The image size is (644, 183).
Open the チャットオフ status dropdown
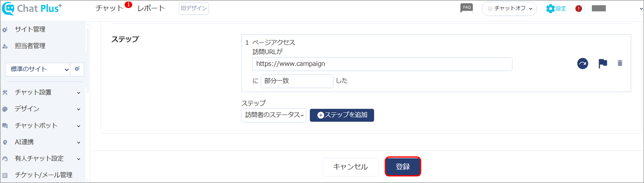[x=509, y=9]
